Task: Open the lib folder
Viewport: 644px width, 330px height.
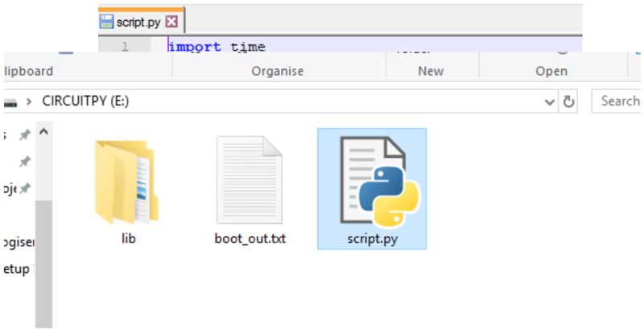Action: pos(127,182)
